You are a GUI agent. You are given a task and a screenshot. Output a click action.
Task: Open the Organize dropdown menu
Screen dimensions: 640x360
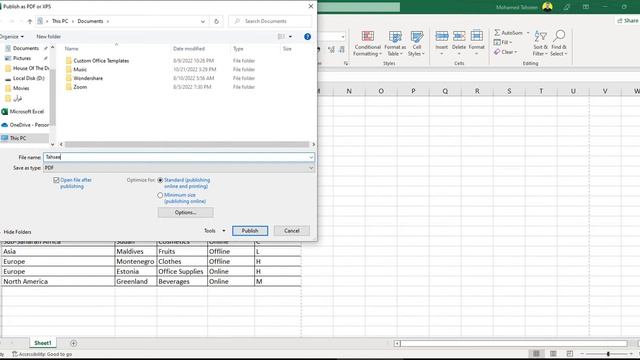pos(12,37)
